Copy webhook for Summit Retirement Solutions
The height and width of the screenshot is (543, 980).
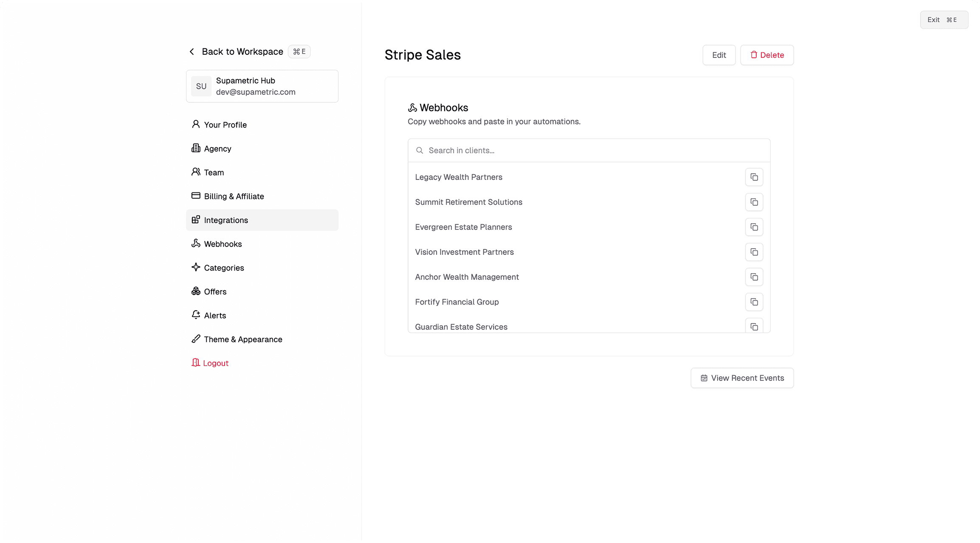click(x=754, y=202)
